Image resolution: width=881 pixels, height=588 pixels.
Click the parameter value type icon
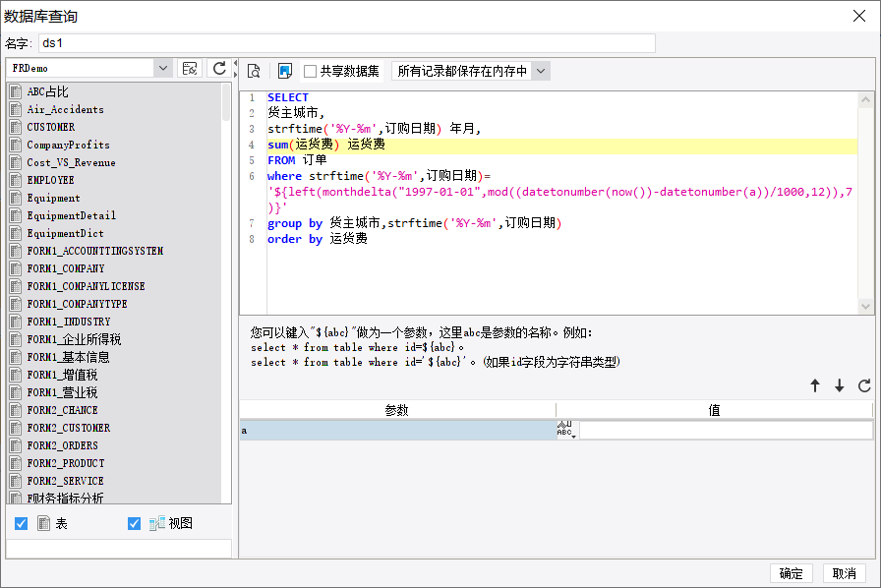coord(567,430)
